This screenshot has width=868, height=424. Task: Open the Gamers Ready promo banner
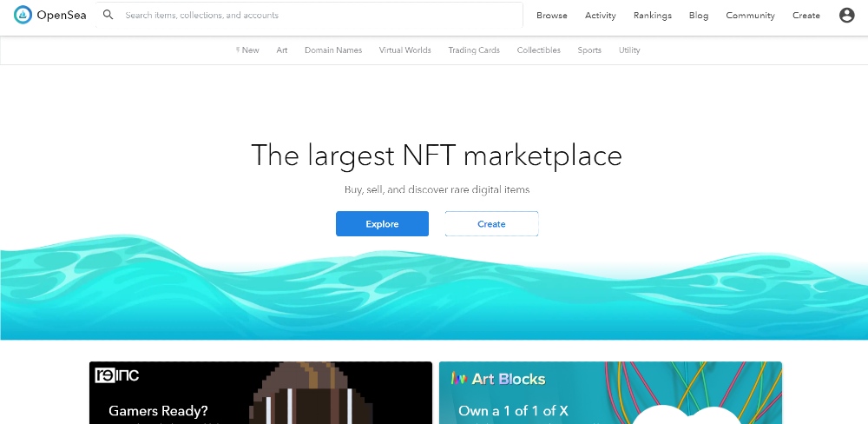click(260, 393)
